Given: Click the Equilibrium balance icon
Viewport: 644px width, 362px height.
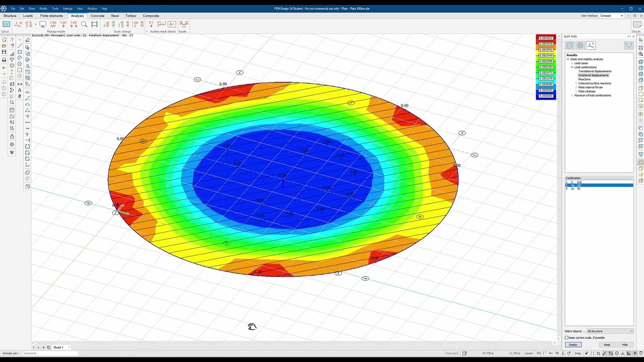Looking at the screenshot, I should pyautogui.click(x=184, y=24).
